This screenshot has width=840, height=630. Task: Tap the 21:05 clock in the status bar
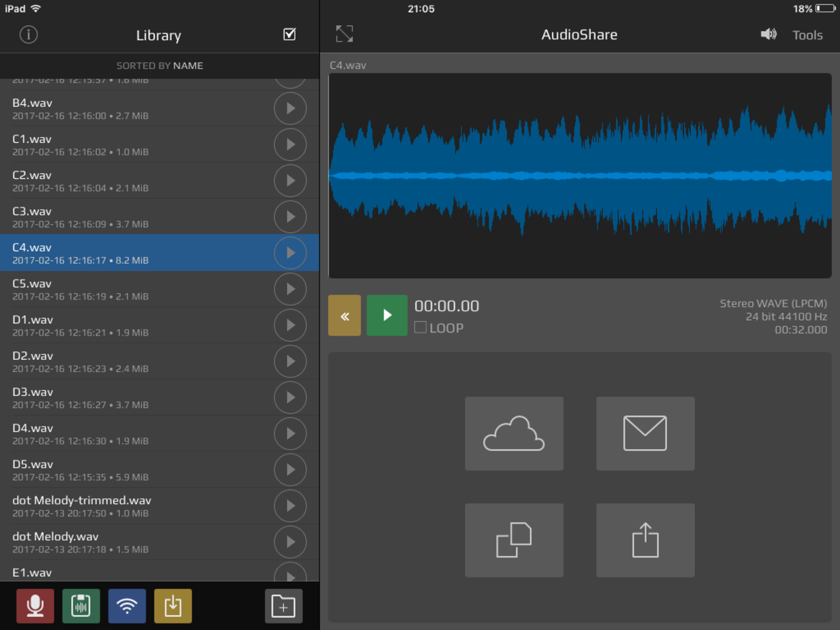(421, 9)
